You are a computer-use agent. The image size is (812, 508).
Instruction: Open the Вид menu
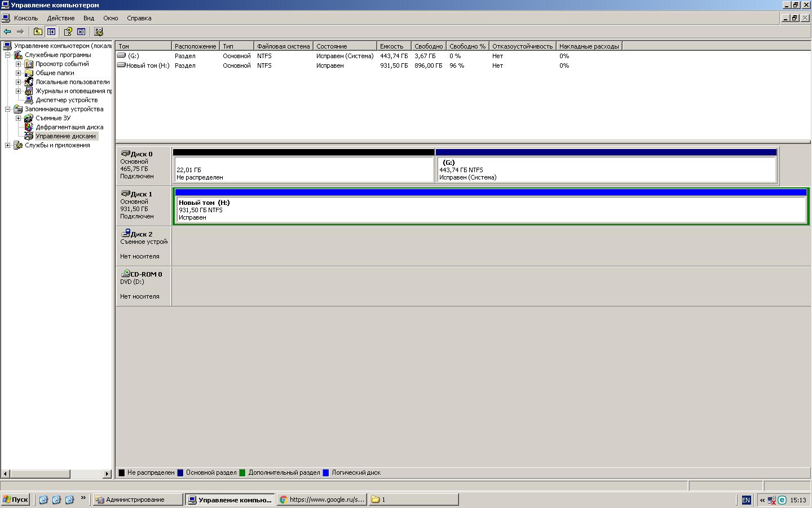[x=89, y=18]
